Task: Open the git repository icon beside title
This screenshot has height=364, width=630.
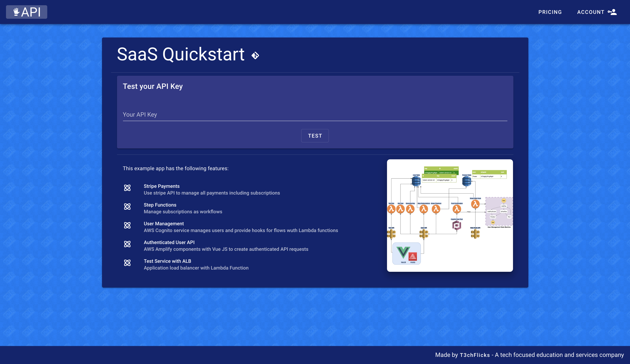Action: pos(255,55)
